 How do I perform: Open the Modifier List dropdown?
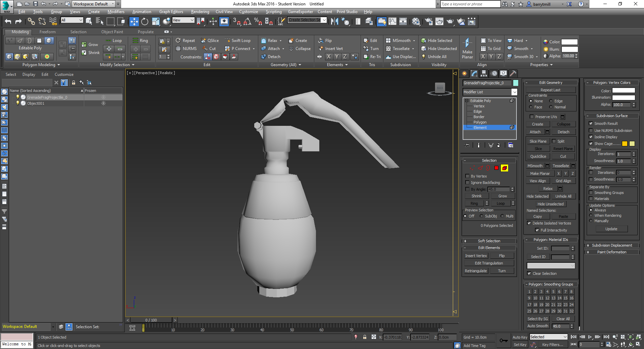point(514,92)
